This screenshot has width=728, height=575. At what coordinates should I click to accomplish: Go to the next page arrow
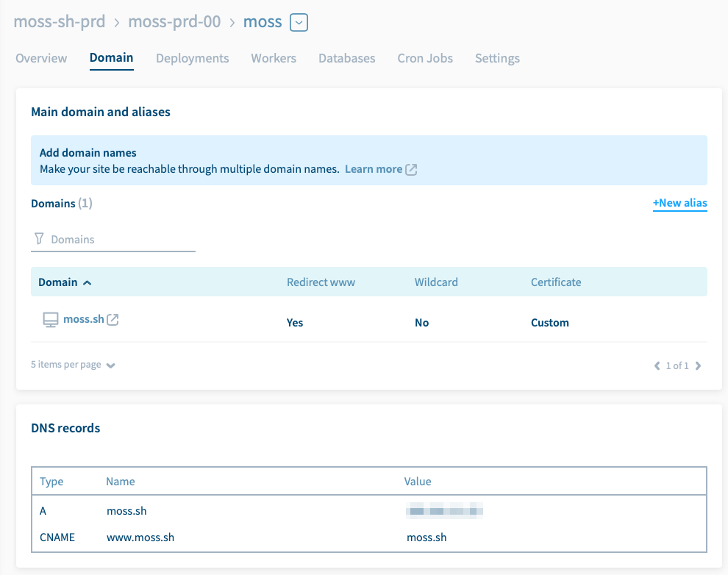point(698,365)
